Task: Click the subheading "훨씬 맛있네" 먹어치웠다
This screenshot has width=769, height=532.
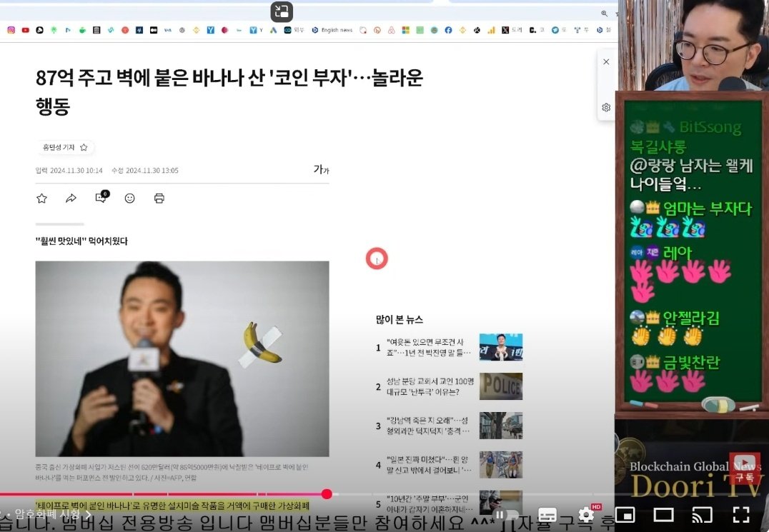Action: coord(81,241)
